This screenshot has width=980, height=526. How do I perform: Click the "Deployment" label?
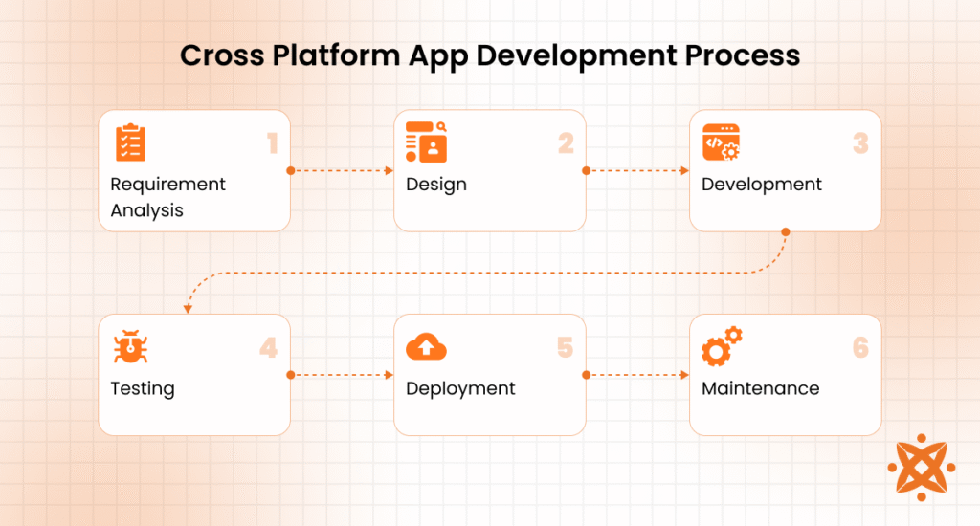(x=460, y=388)
